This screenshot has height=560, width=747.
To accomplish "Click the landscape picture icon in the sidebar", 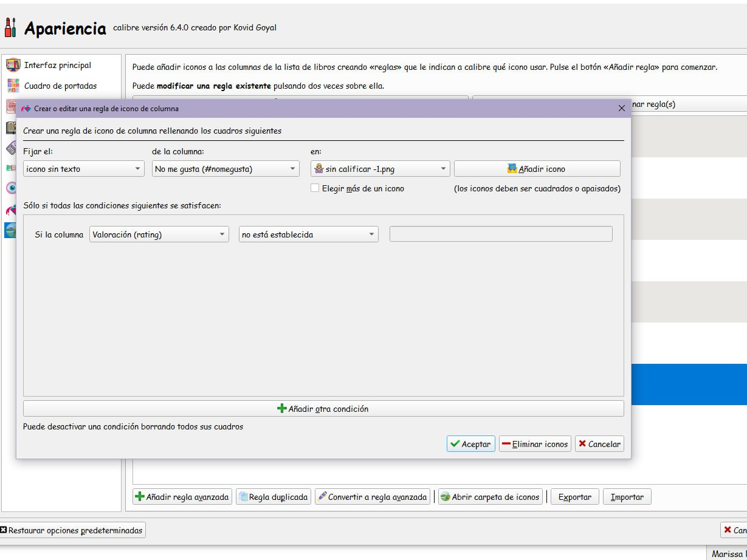I will point(11,230).
